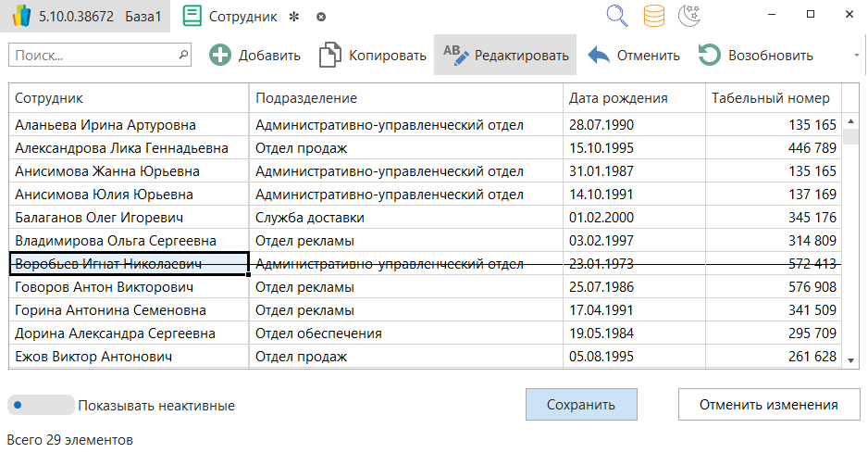868x453 pixels.
Task: Toggle night mode moon icon
Action: pyautogui.click(x=690, y=16)
